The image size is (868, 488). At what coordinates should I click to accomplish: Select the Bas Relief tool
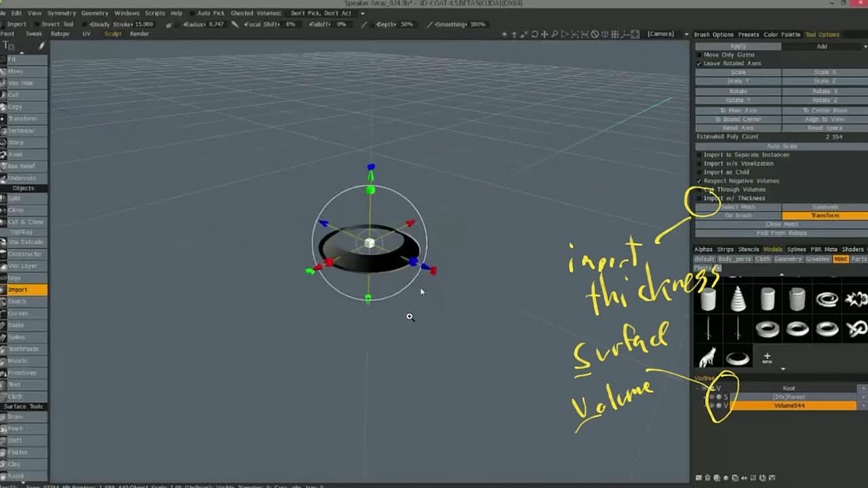24,166
